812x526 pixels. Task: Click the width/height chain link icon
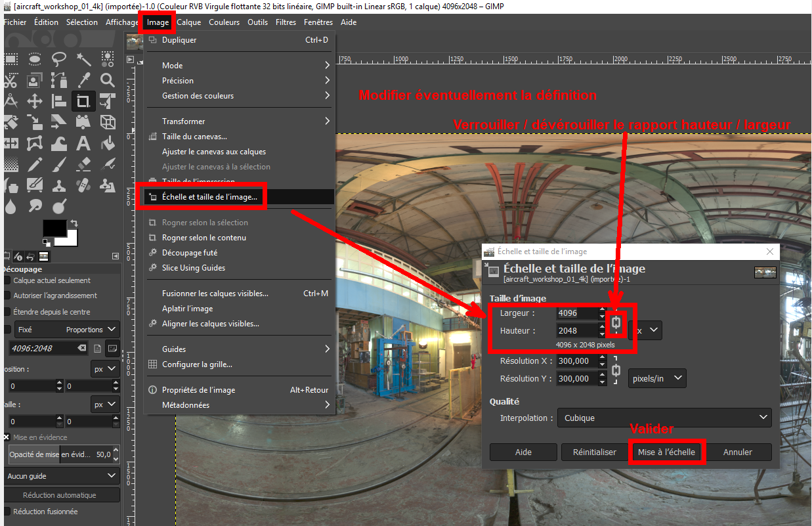coord(616,322)
